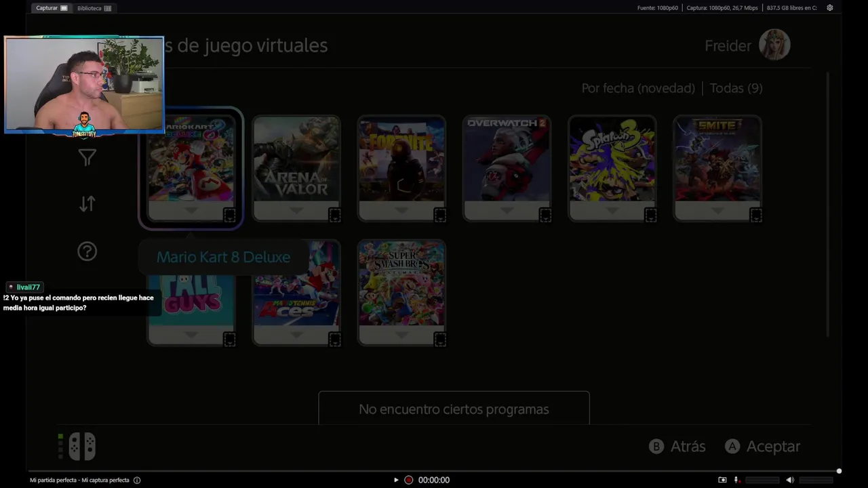Play the recording with the play button

tap(396, 480)
